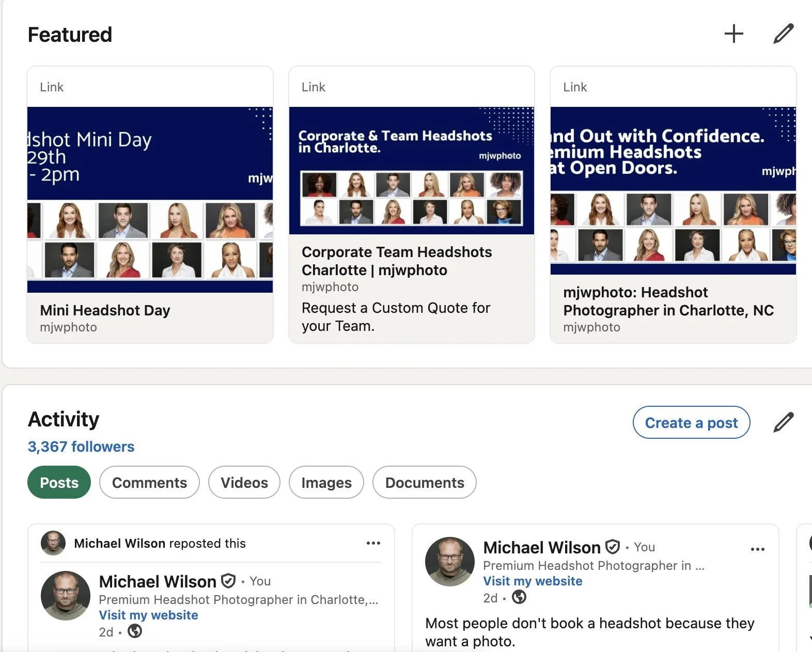The height and width of the screenshot is (652, 812).
Task: Add a new Featured item with plus icon
Action: (x=733, y=34)
